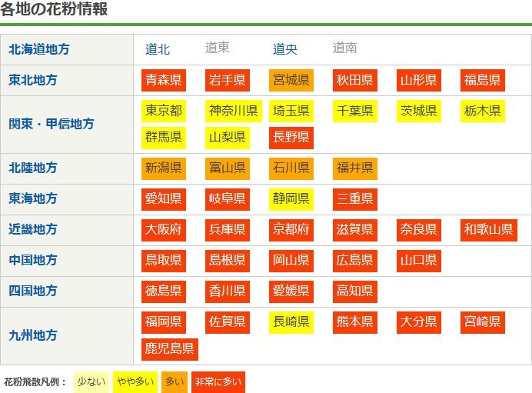The height and width of the screenshot is (393, 532).
Task: Open the 道北 Hokkaido region link
Action: pos(158,49)
